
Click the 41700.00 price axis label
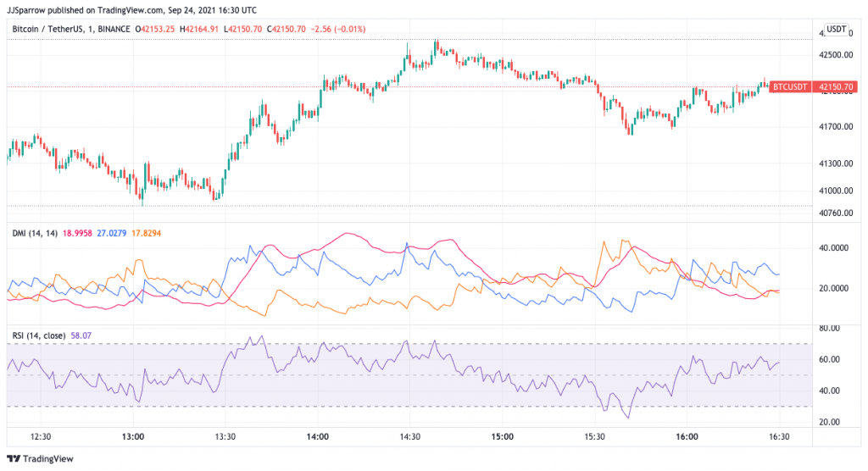tap(836, 127)
